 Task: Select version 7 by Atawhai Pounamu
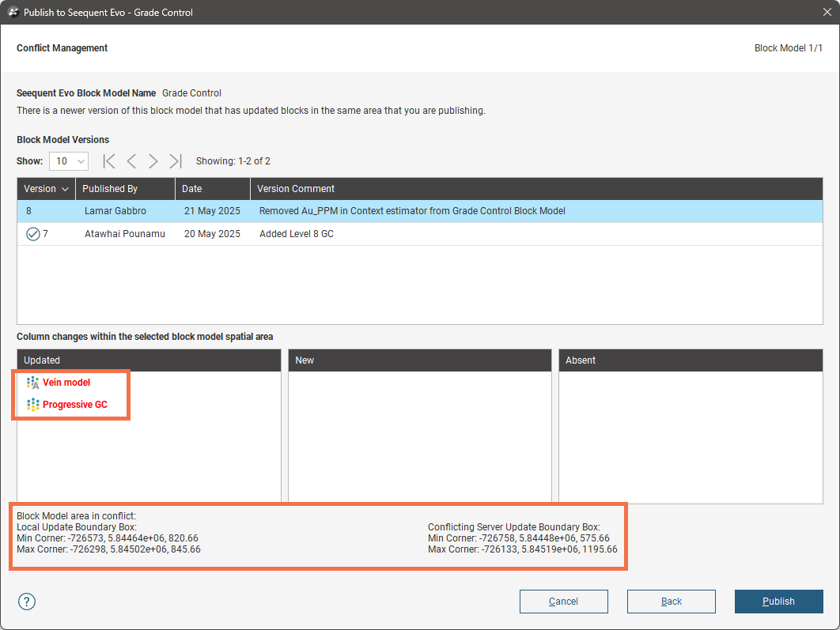click(x=124, y=234)
